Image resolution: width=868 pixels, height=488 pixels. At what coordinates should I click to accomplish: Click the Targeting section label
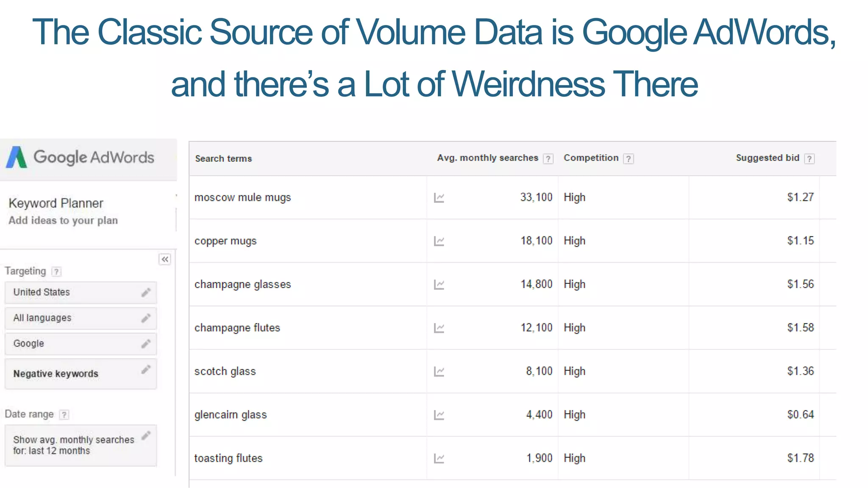(x=25, y=272)
